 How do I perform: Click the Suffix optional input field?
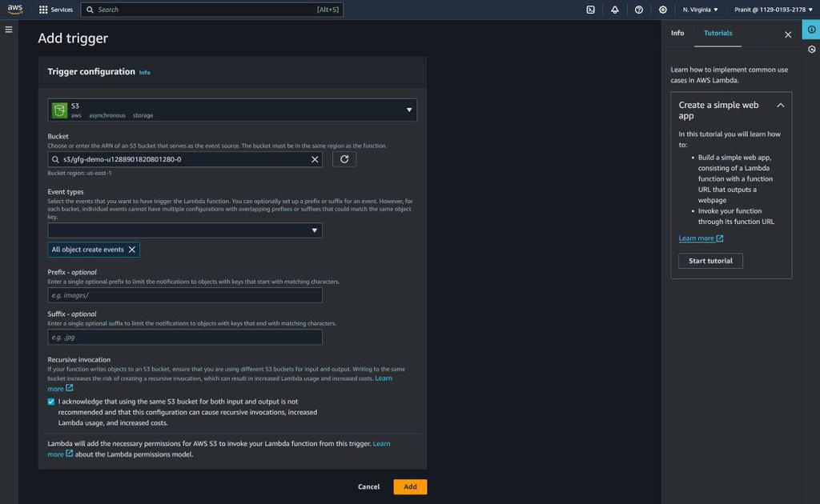[x=185, y=337]
